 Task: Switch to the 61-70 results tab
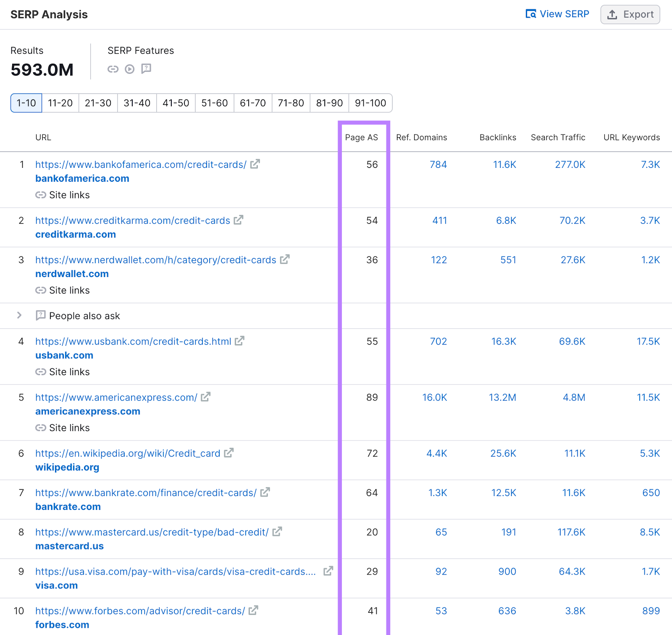253,103
